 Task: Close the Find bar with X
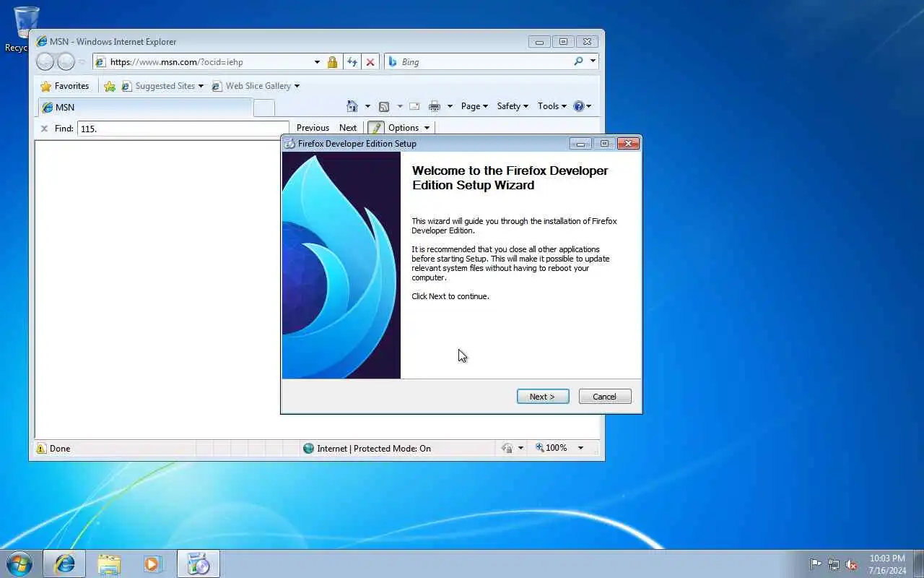click(x=44, y=129)
